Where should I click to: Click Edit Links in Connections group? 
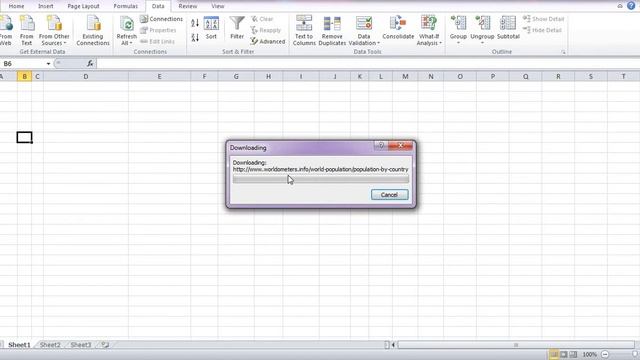157,41
